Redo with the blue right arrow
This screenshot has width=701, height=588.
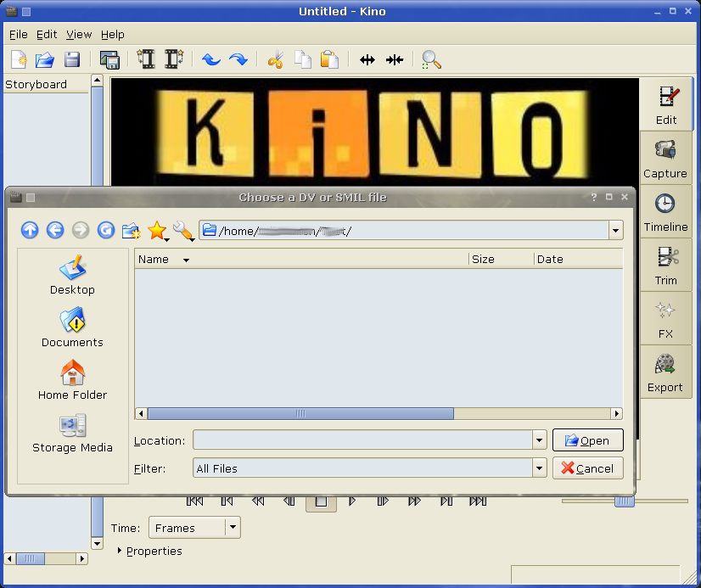(238, 59)
